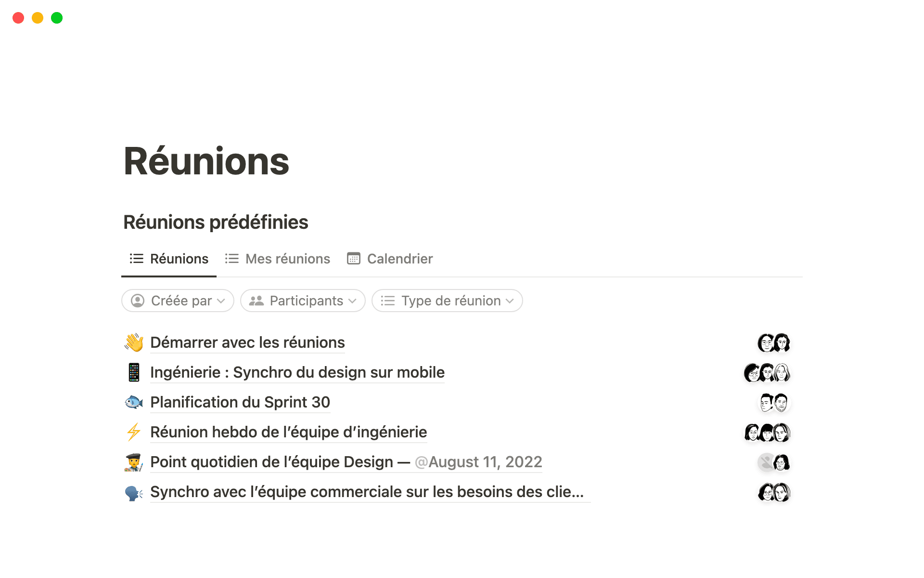Click the fish icon beside Sprint 30
Screen dimensions: 924x578
point(134,402)
